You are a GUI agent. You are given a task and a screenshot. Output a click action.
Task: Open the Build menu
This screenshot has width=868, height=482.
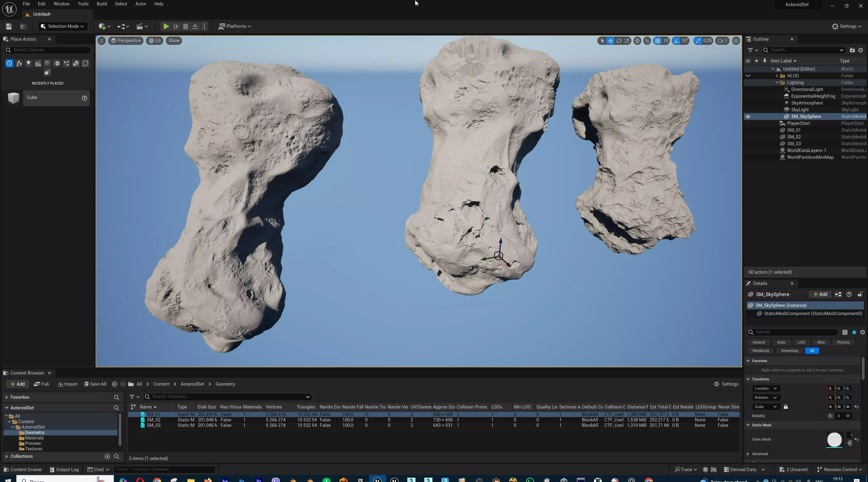point(101,4)
